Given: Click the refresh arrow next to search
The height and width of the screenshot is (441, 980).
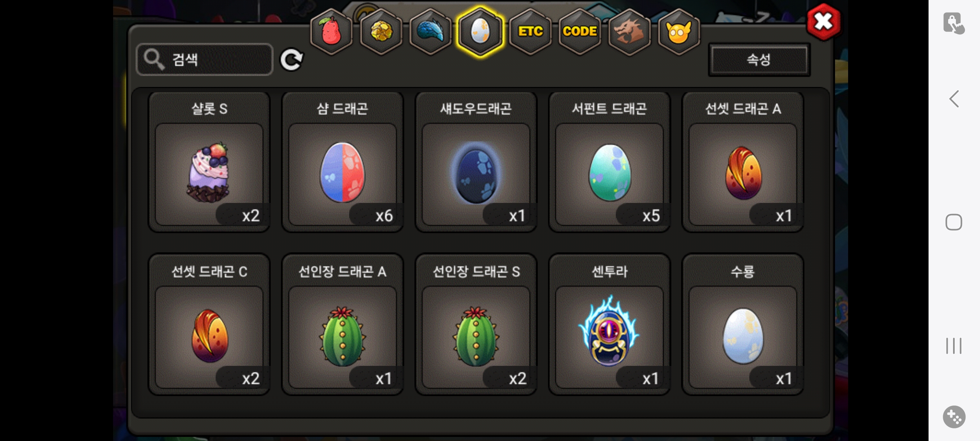Looking at the screenshot, I should coord(292,60).
